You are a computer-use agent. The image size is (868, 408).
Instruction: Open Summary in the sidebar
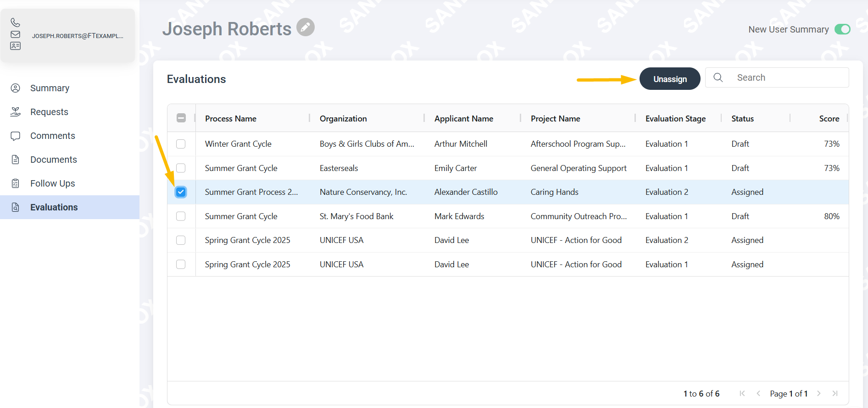[70, 88]
